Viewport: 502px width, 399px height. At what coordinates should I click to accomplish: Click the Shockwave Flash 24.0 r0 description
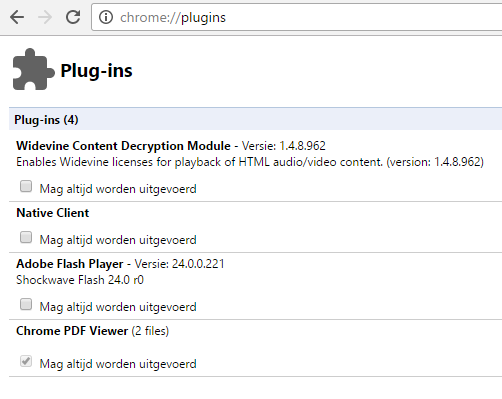(80, 280)
